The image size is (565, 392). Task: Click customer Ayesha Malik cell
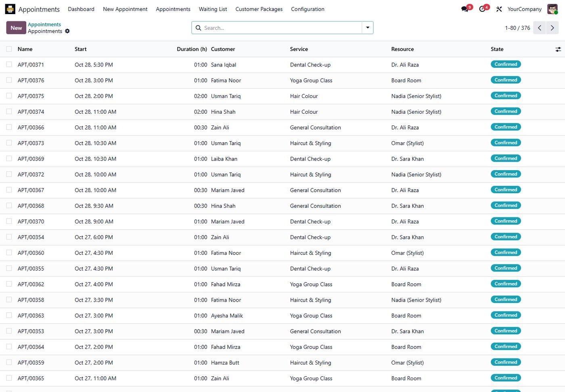(227, 316)
